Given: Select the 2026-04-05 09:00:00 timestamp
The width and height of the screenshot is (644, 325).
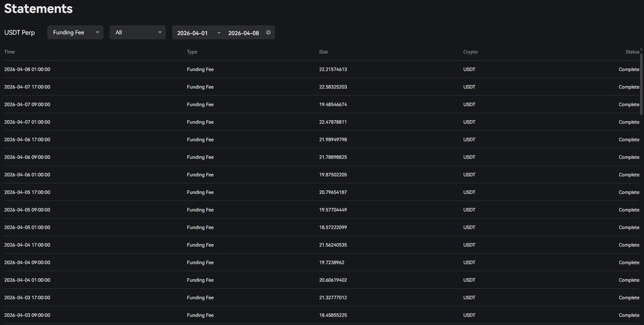Looking at the screenshot, I should (27, 210).
